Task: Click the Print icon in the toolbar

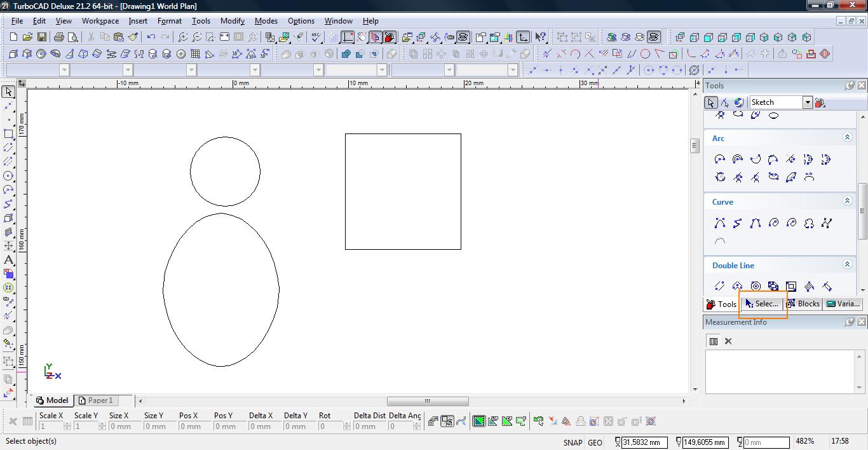Action: click(59, 37)
